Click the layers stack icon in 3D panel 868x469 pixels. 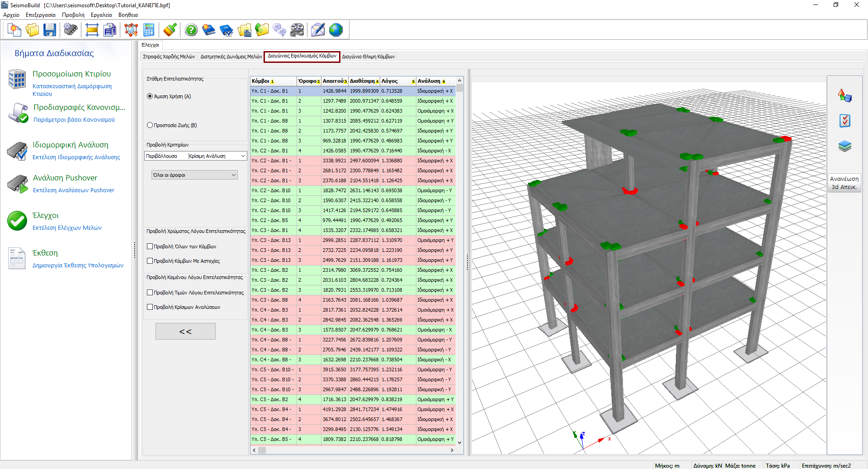[844, 146]
